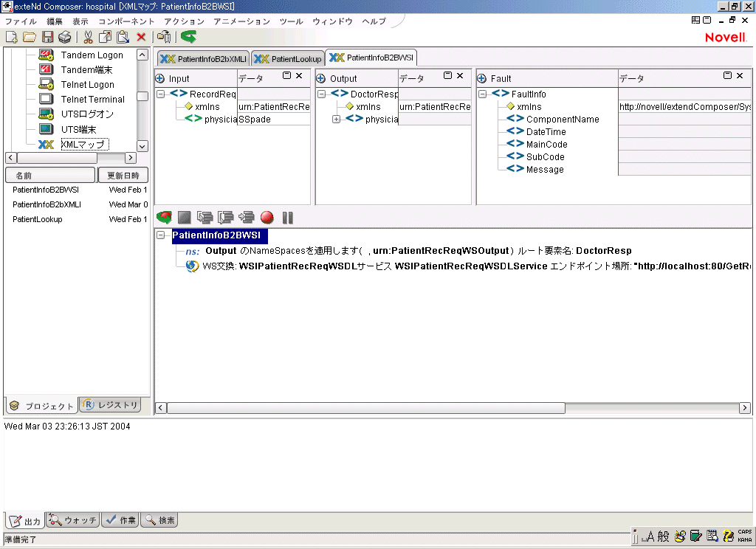756x549 pixels.
Task: Select PatientLookup in the component list
Action: pyautogui.click(x=38, y=219)
